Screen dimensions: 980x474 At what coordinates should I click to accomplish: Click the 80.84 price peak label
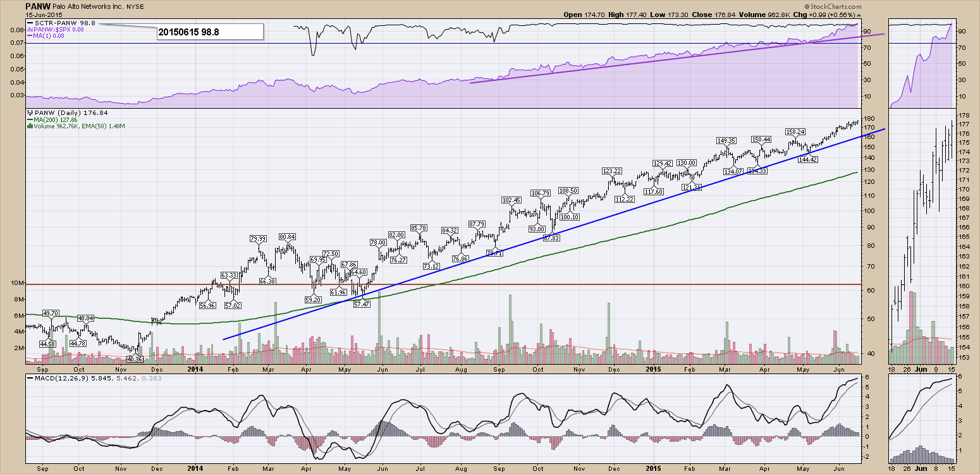pos(287,236)
